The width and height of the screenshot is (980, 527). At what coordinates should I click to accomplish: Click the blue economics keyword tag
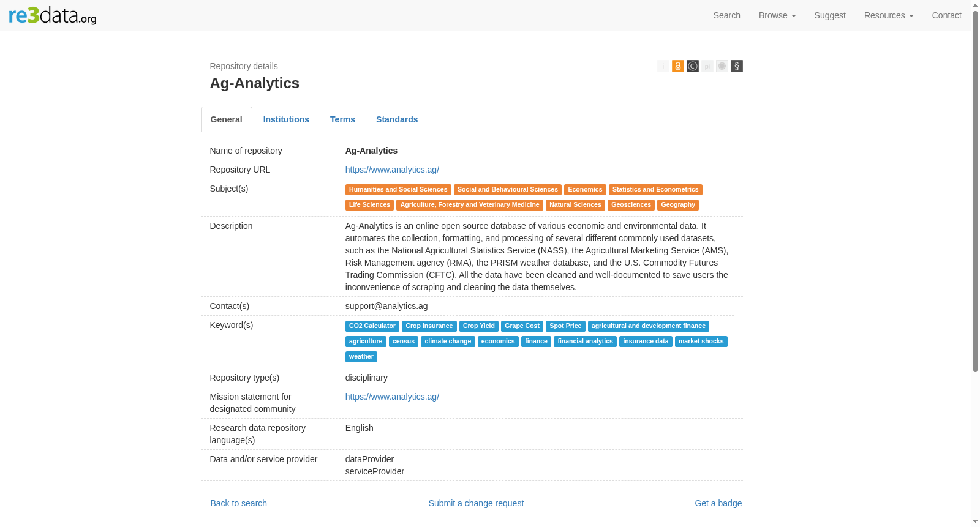point(498,342)
